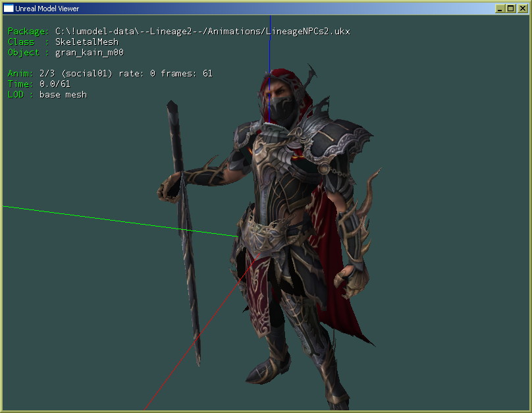532x413 pixels.
Task: Click the package path ending in LineageNPCs2.ukx
Action: pyautogui.click(x=203, y=32)
